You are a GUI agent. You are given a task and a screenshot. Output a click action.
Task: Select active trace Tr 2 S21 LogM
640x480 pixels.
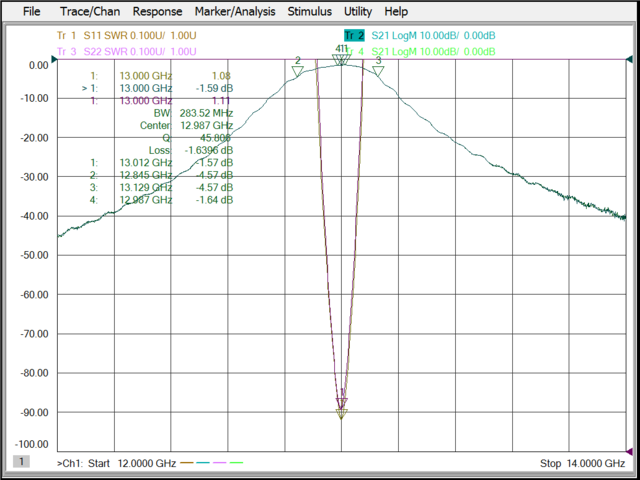[420, 36]
